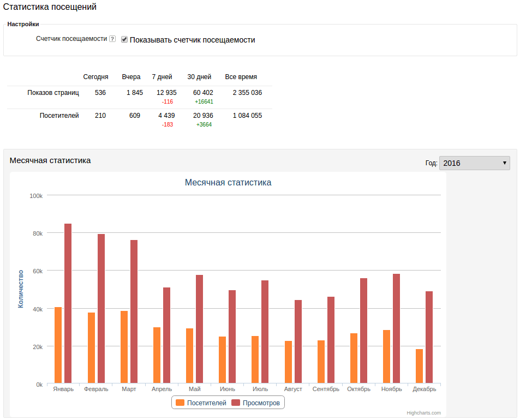Click the Показов страниц row label
Image resolution: width=520 pixels, height=420 pixels.
(53, 93)
